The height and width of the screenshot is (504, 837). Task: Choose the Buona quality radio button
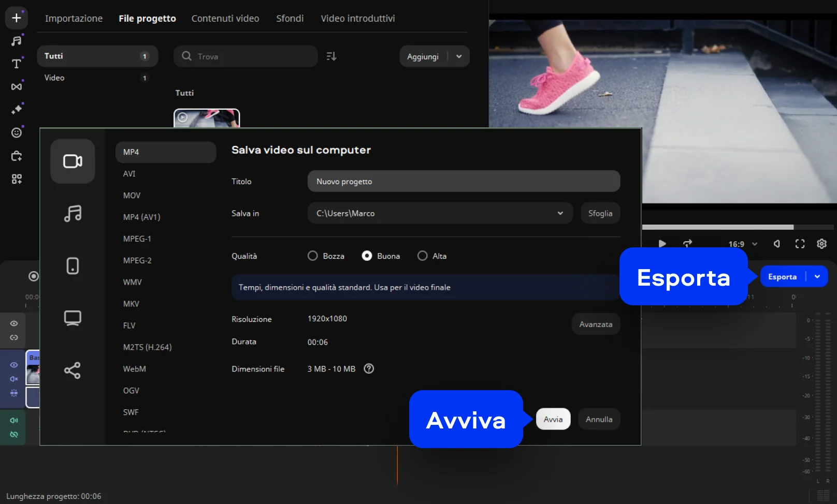click(x=367, y=256)
